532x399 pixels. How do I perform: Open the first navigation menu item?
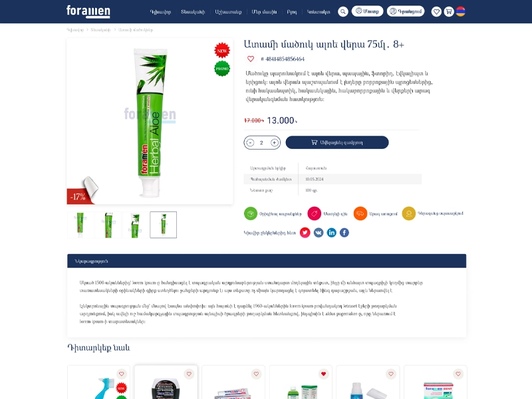[160, 12]
